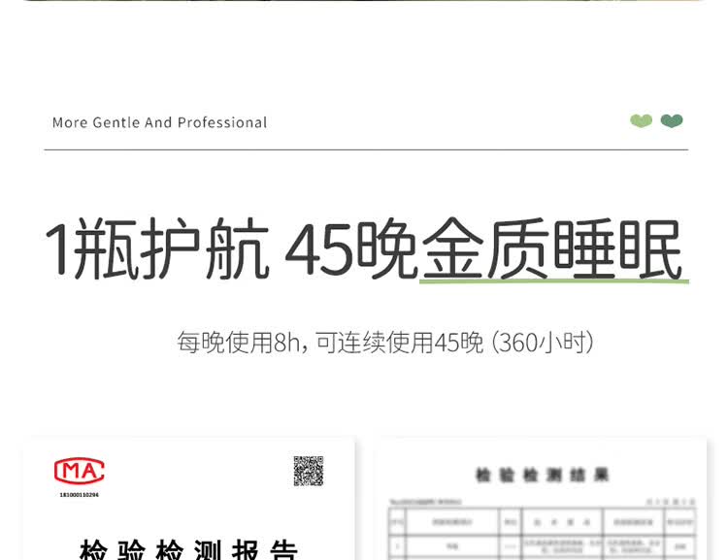Click the QR code on the report
Image resolution: width=728 pixels, height=560 pixels.
(x=309, y=471)
